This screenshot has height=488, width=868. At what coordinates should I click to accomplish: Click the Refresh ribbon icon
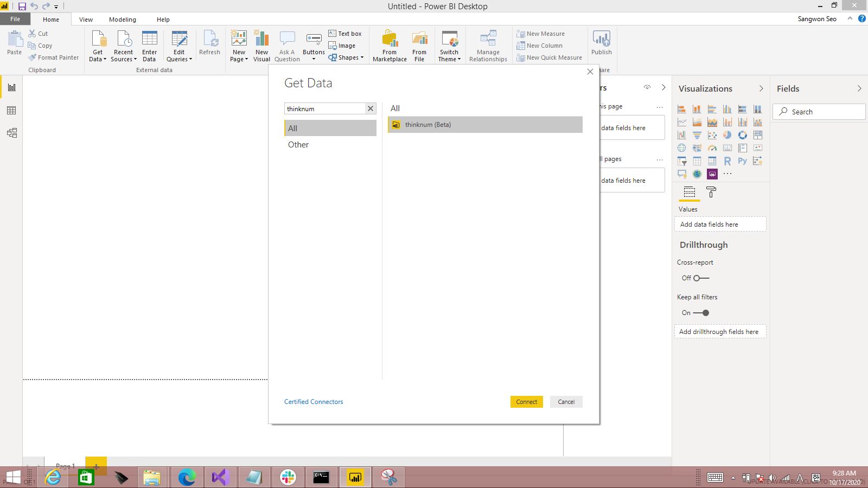click(209, 42)
